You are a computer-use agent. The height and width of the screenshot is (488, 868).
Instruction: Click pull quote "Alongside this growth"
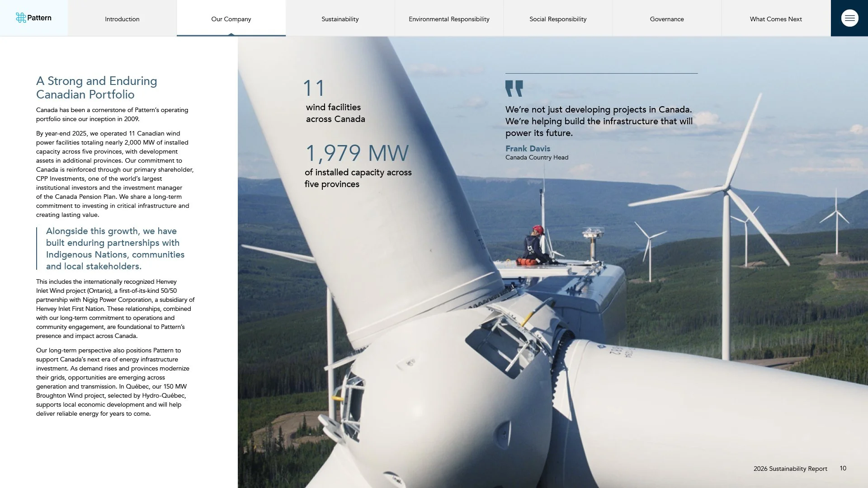[x=115, y=249]
